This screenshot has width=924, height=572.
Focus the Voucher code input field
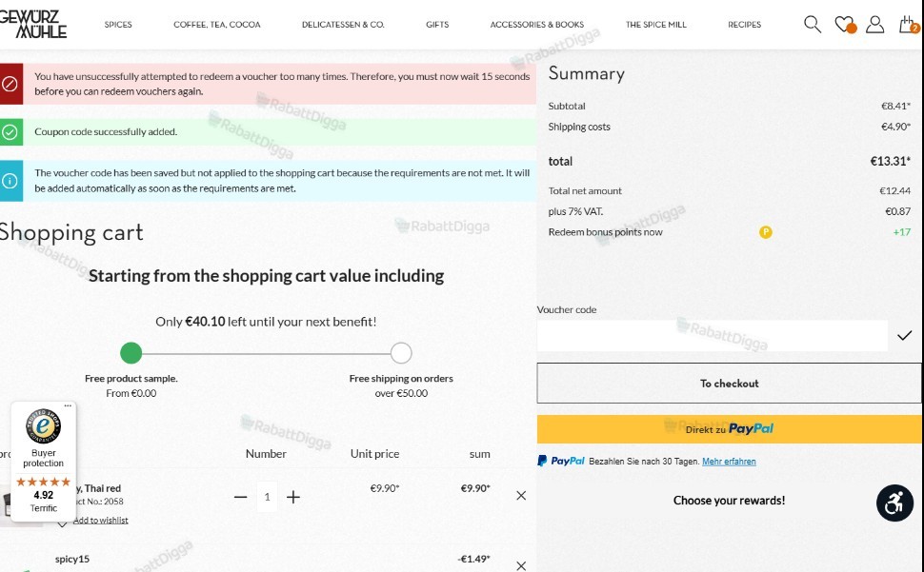click(712, 335)
